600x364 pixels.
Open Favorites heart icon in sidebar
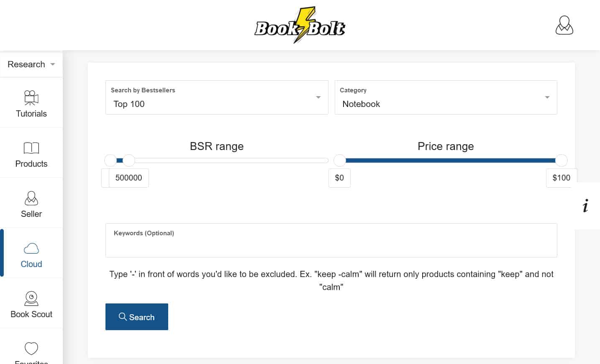pos(31,348)
